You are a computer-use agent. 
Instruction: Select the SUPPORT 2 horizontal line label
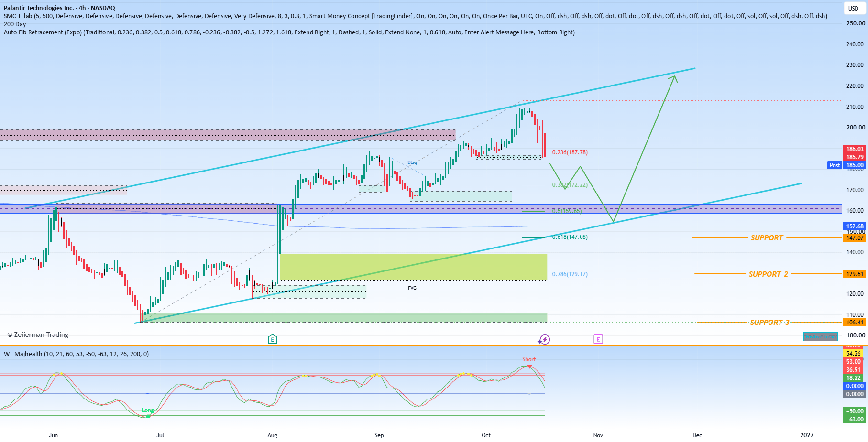click(x=768, y=274)
